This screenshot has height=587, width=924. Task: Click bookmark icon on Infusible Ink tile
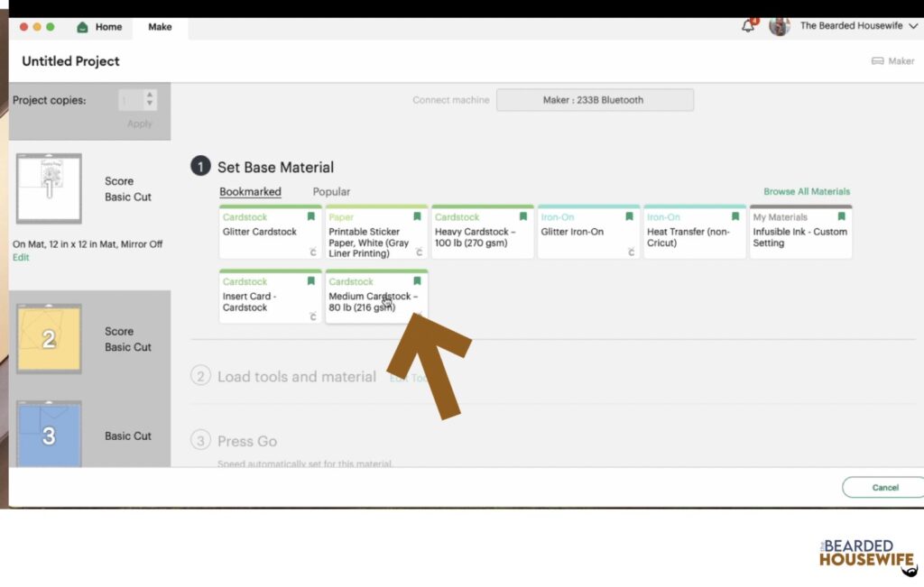841,217
